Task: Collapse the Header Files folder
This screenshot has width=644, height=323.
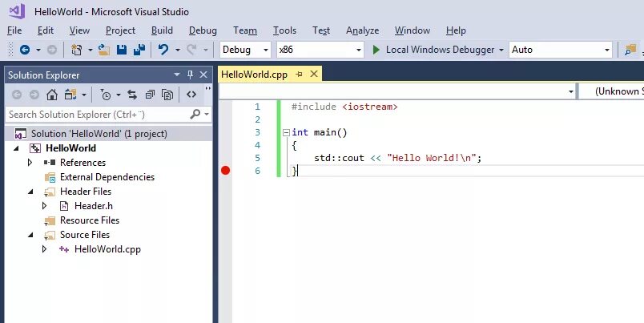Action: pyautogui.click(x=30, y=192)
